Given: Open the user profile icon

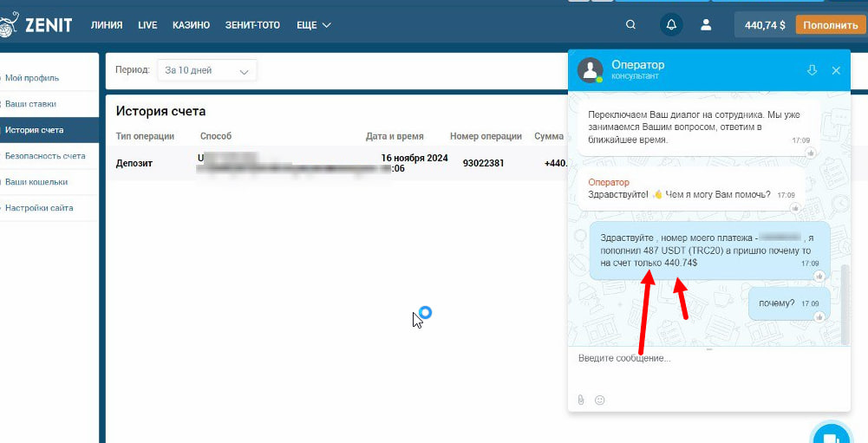Looking at the screenshot, I should click(x=706, y=25).
